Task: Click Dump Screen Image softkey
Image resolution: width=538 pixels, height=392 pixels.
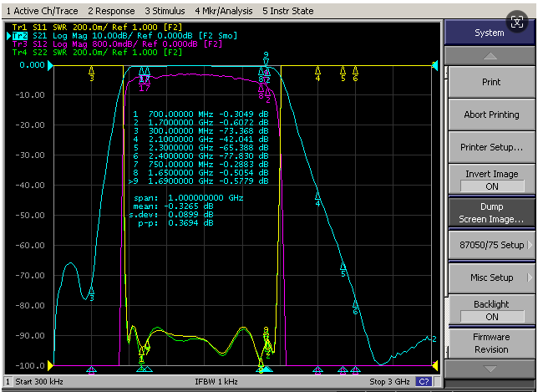Action: 491,213
